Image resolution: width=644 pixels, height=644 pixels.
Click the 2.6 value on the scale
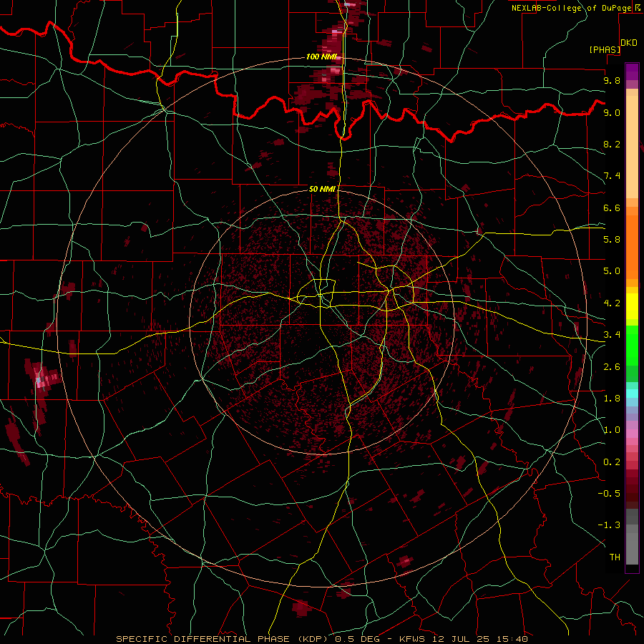tap(612, 367)
